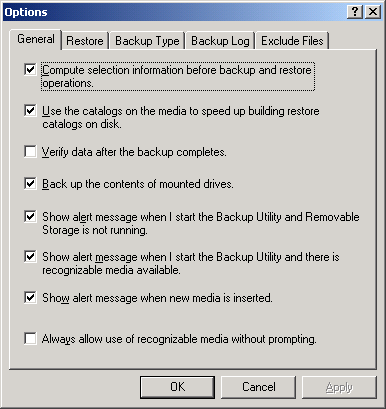Image resolution: width=386 pixels, height=409 pixels.
Task: Select the Backup Log tab
Action: [x=220, y=41]
